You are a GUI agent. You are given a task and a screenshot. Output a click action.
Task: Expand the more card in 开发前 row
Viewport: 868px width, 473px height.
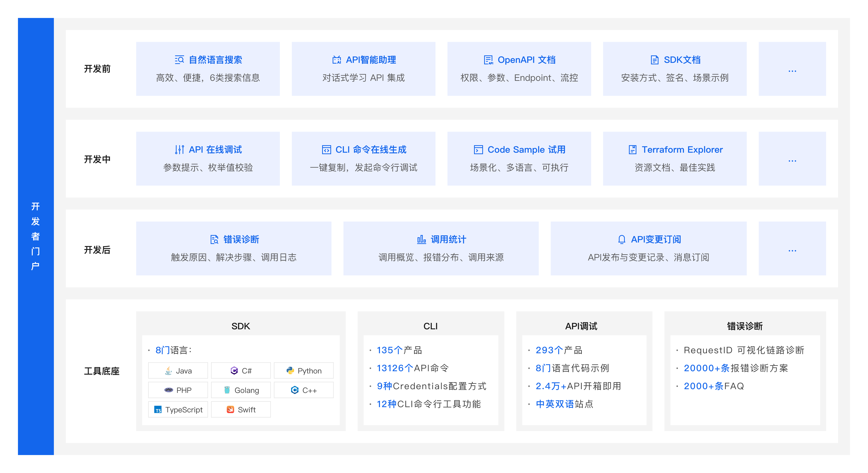click(x=792, y=69)
